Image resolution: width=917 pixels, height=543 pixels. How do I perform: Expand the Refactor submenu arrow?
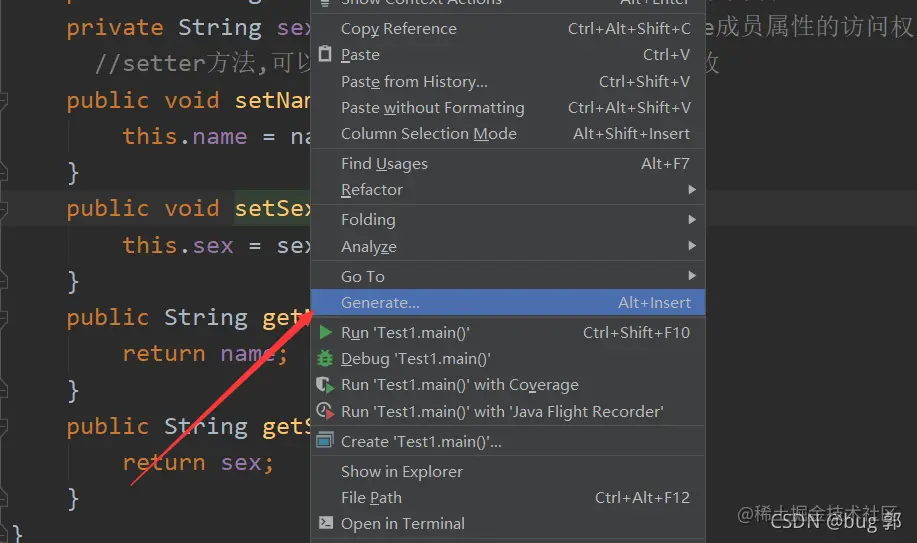[692, 190]
